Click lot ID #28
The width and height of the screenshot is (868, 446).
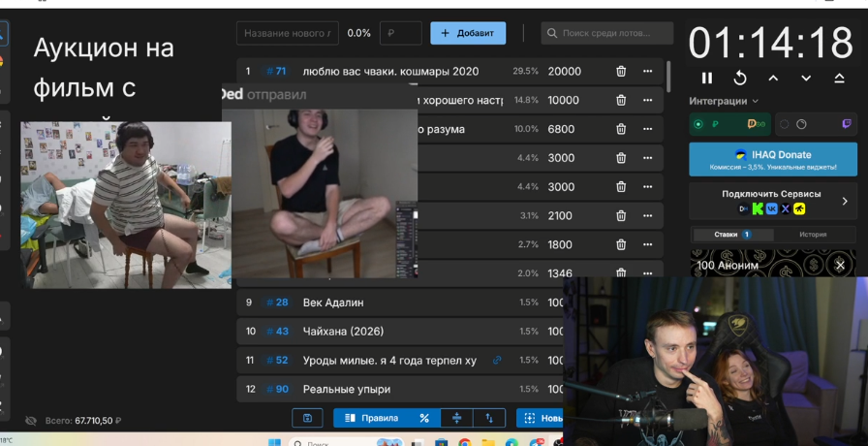point(277,303)
